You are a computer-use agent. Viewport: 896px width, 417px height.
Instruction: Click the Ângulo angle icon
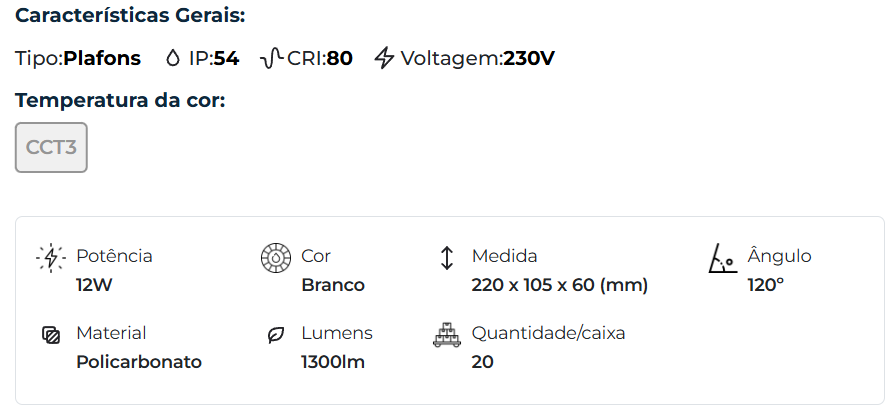(722, 258)
